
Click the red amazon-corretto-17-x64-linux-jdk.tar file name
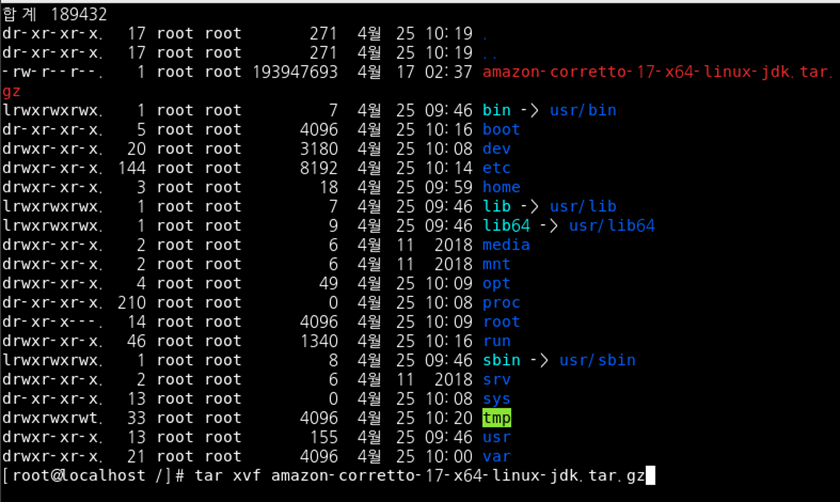coord(657,72)
